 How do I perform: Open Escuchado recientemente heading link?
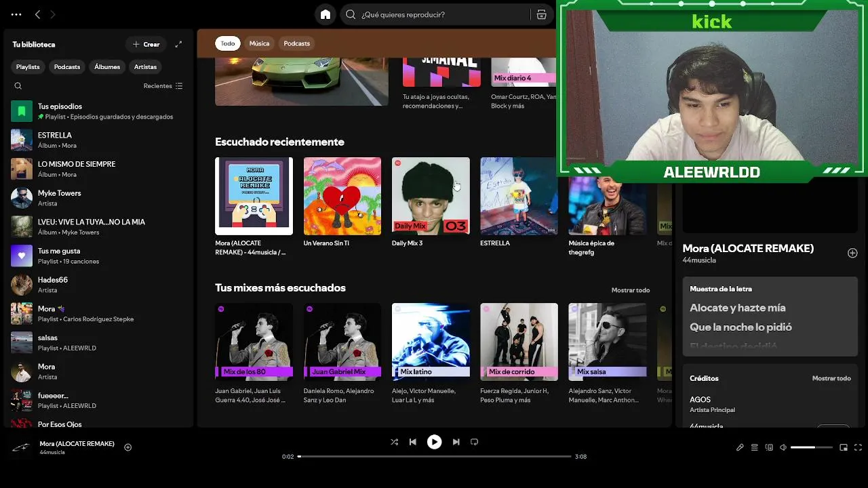point(279,142)
